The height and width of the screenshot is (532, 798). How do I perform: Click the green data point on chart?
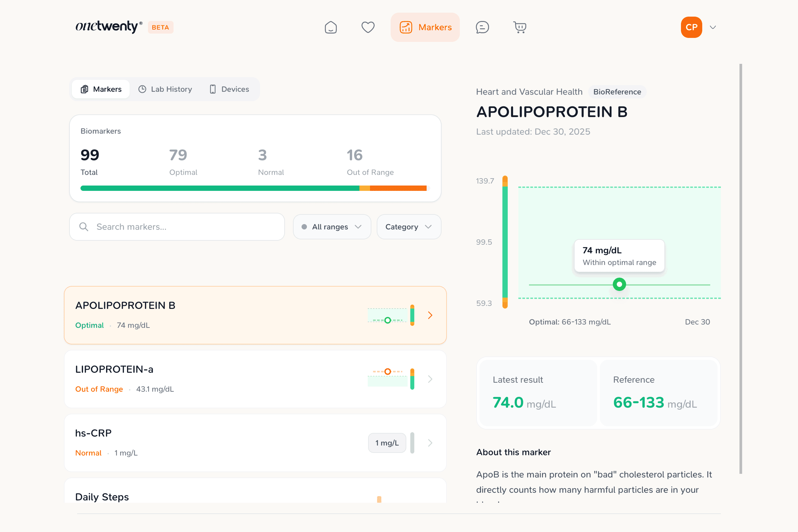pos(619,284)
